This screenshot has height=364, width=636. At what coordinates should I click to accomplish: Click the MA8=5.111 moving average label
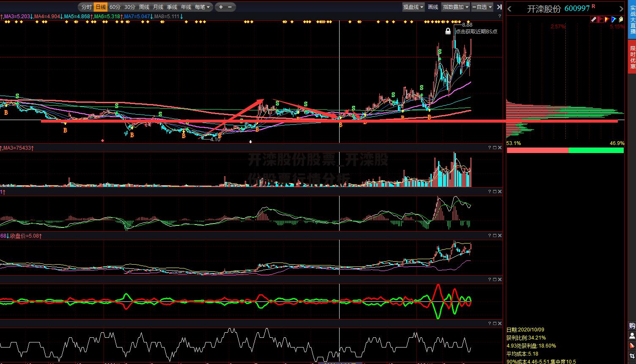[168, 16]
